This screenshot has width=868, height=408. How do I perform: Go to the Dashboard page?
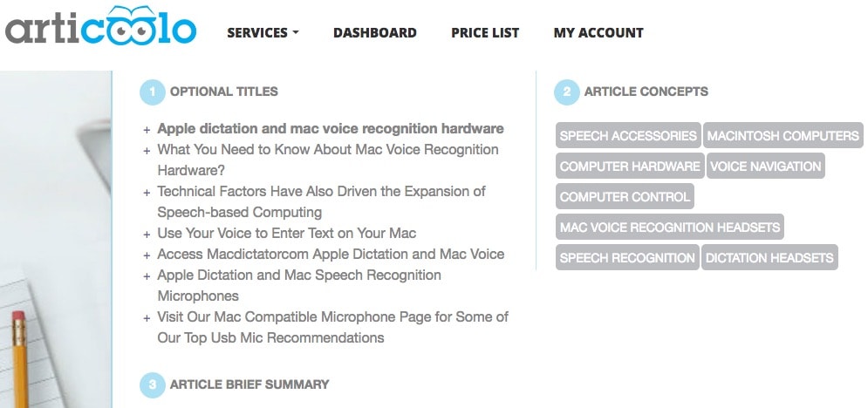tap(375, 32)
